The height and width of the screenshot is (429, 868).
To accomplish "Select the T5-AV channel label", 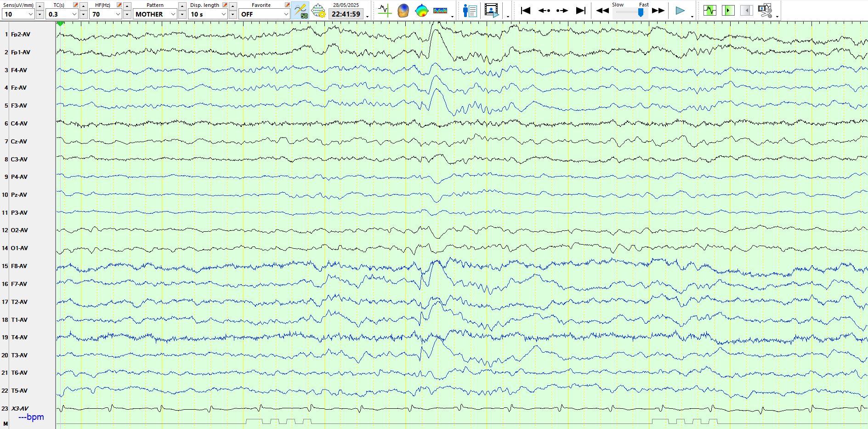I will (19, 391).
